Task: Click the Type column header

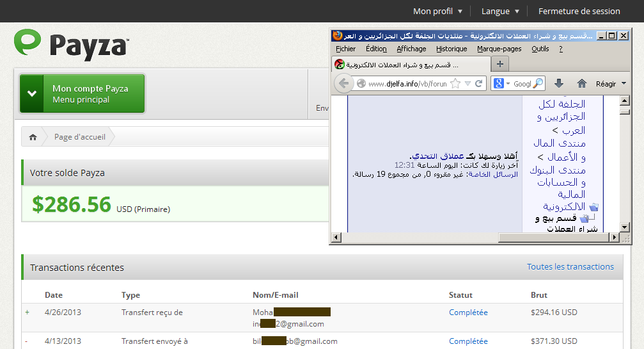Action: [x=130, y=295]
